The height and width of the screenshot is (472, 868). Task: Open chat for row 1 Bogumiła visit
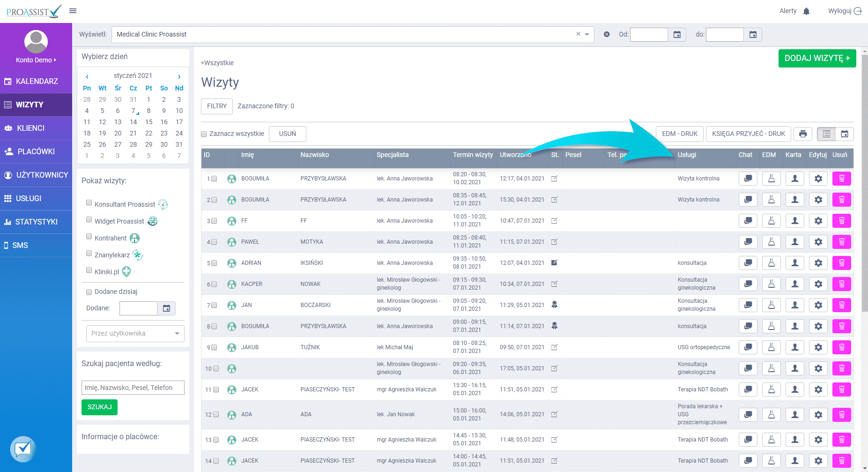click(x=748, y=179)
